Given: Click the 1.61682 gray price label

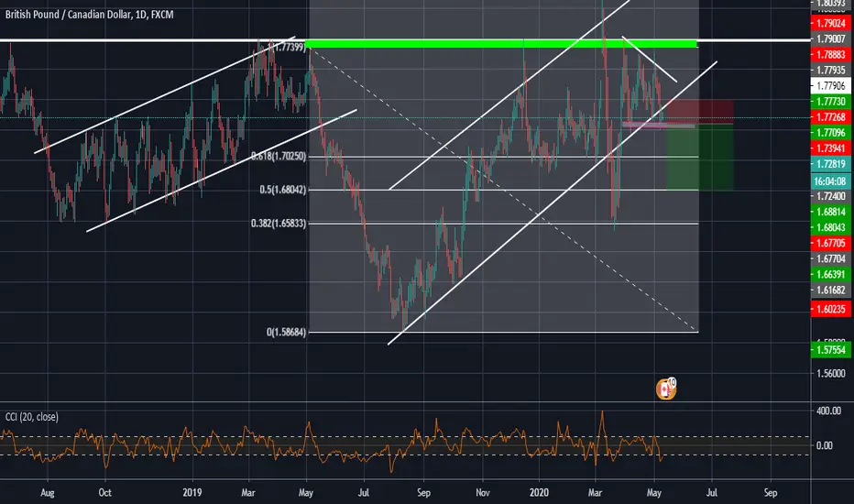Looking at the screenshot, I should 830,290.
